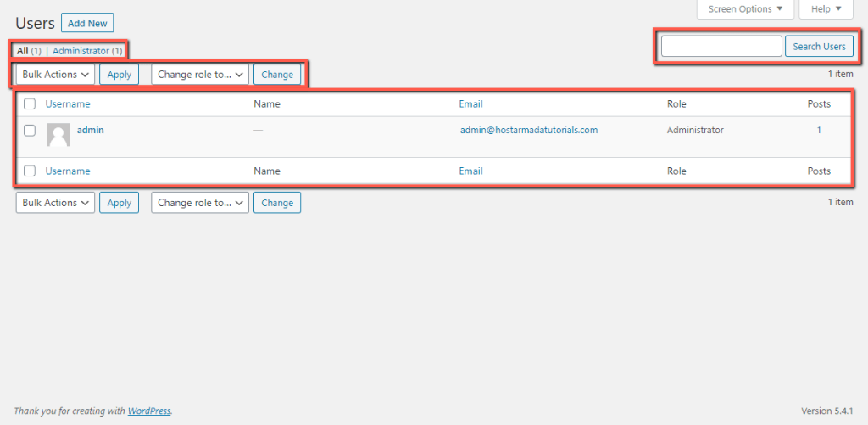This screenshot has width=868, height=425.
Task: Open the bottom Bulk Actions dropdown
Action: click(x=55, y=202)
